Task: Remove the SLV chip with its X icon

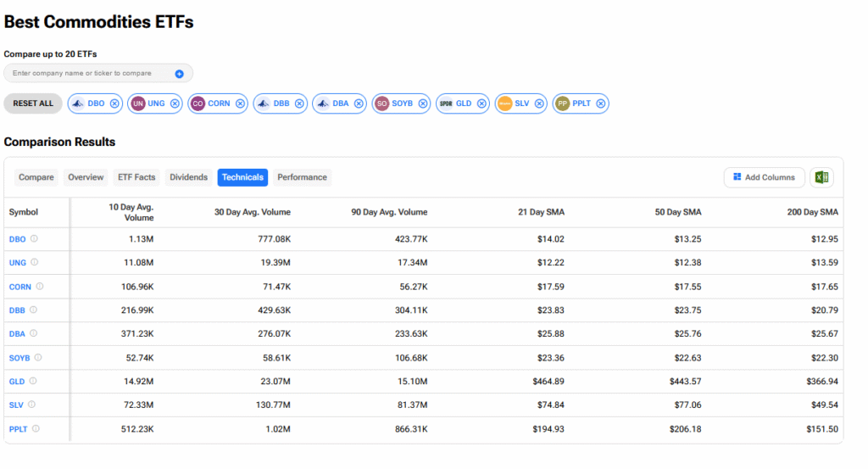Action: (x=539, y=103)
